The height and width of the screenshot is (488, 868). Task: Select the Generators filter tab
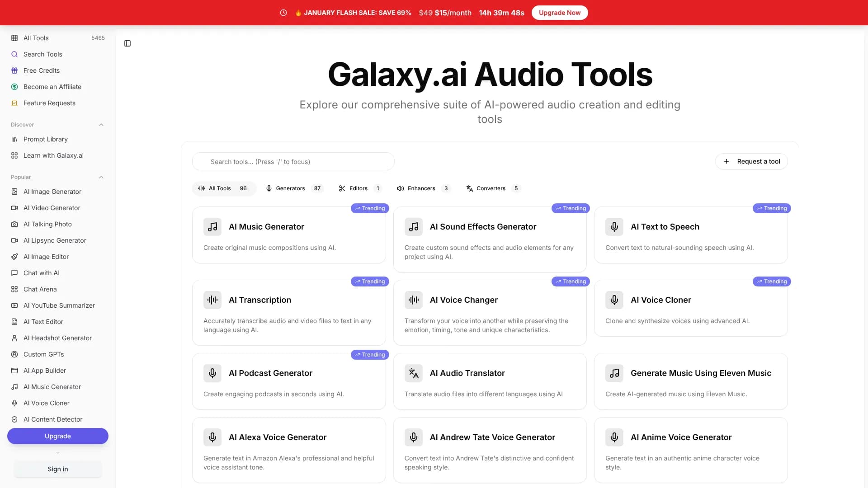294,188
